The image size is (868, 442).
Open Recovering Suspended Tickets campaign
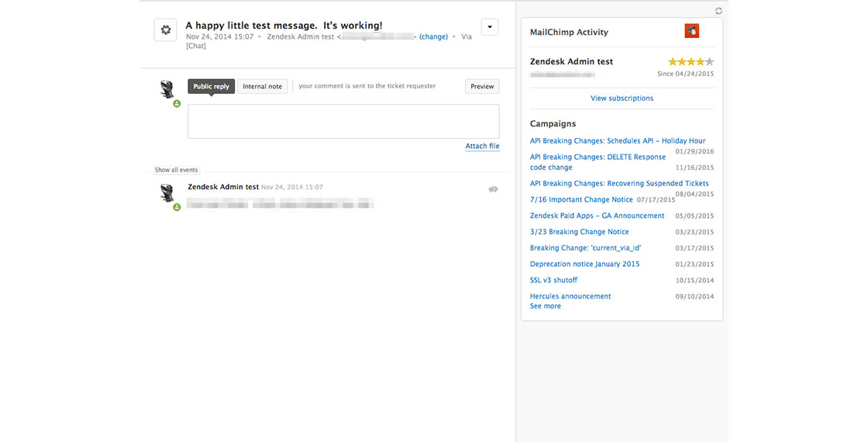pyautogui.click(x=619, y=183)
